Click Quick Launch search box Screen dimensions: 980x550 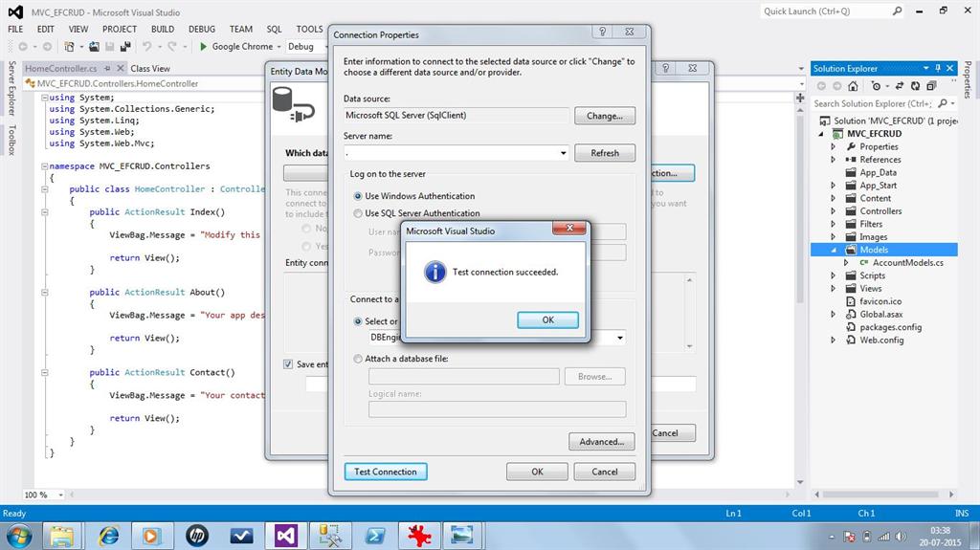[x=825, y=11]
